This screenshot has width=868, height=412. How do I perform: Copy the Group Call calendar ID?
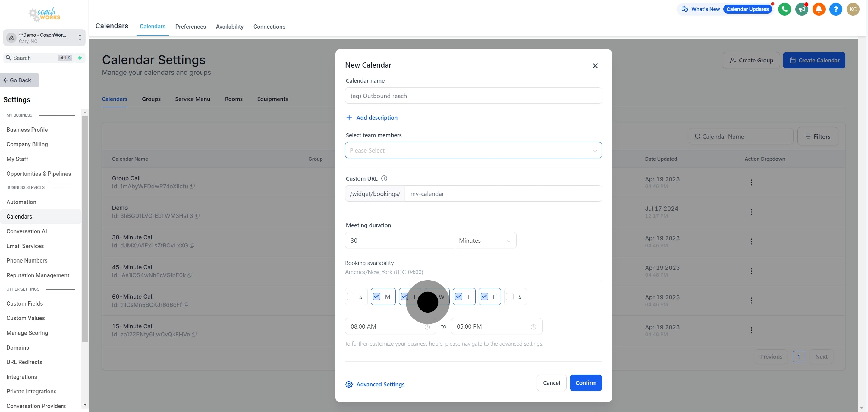pos(192,186)
